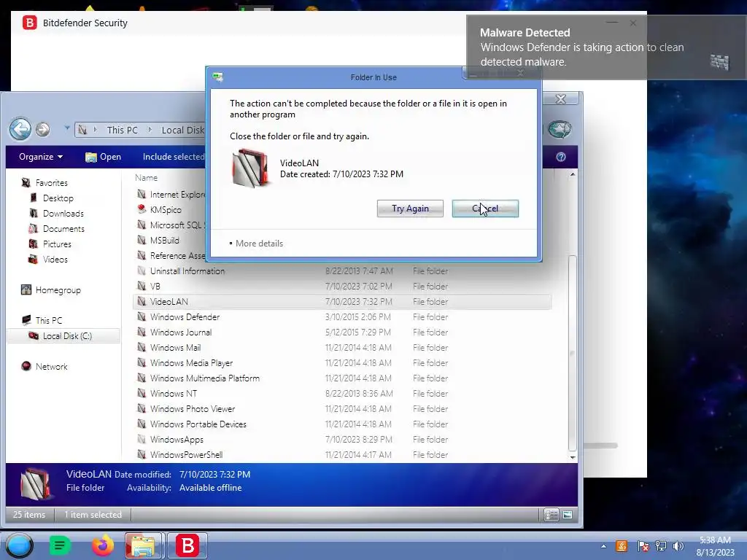Select the VB folder
Viewport: 747px width, 560px height.
tap(155, 286)
